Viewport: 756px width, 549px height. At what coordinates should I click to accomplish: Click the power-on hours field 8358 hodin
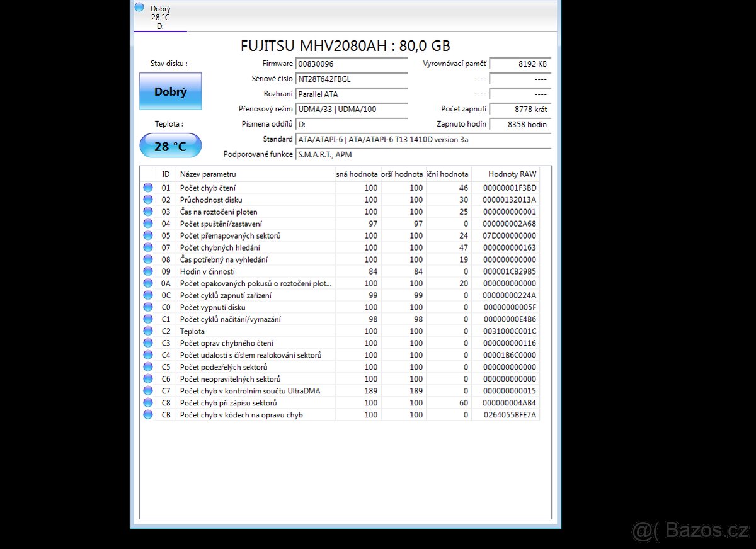point(520,124)
